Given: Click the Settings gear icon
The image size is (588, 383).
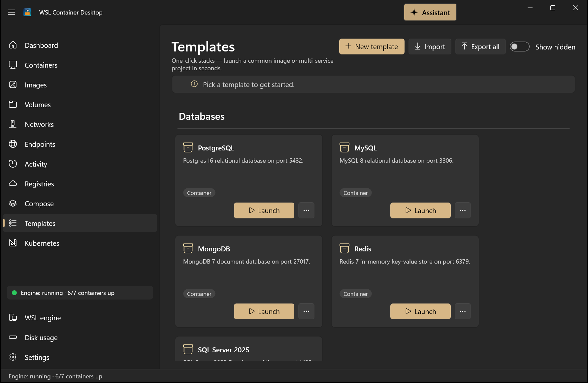Looking at the screenshot, I should (13, 357).
